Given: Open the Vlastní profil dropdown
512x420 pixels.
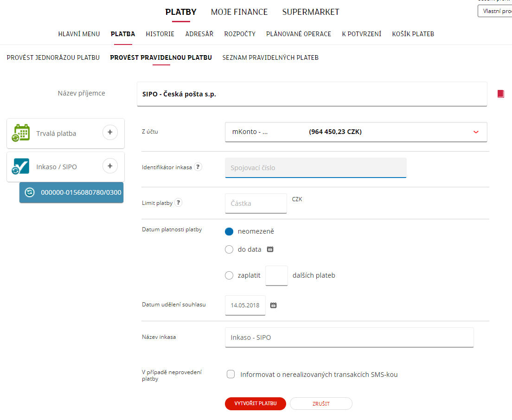Looking at the screenshot, I should (x=495, y=11).
